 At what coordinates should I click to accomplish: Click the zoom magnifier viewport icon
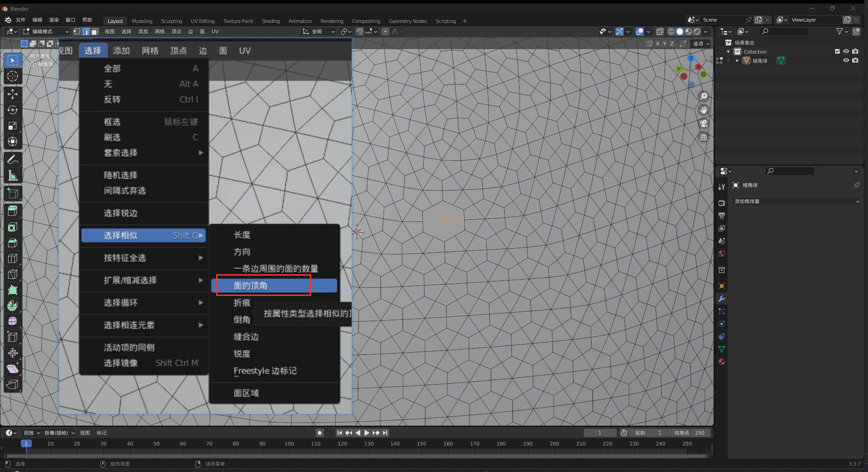(704, 96)
